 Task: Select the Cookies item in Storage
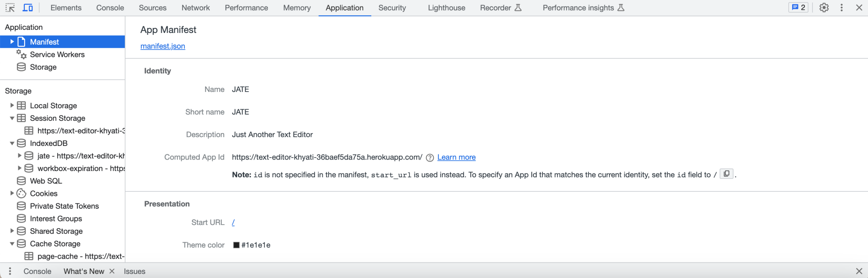click(43, 193)
